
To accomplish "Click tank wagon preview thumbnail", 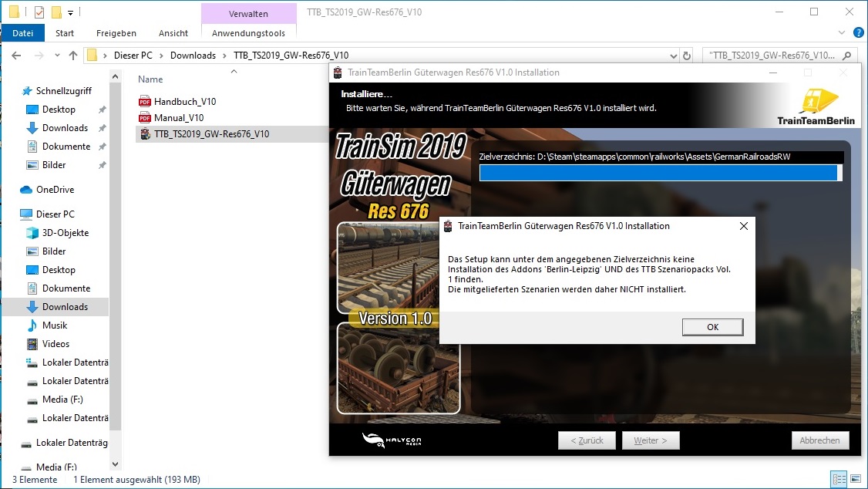I will (389, 268).
